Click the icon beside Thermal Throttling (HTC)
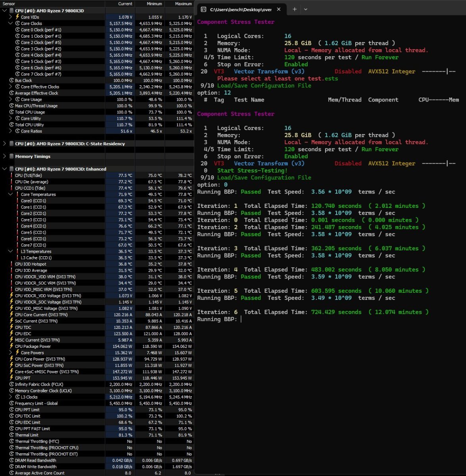Image resolution: width=466 pixels, height=476 pixels. coord(12,441)
